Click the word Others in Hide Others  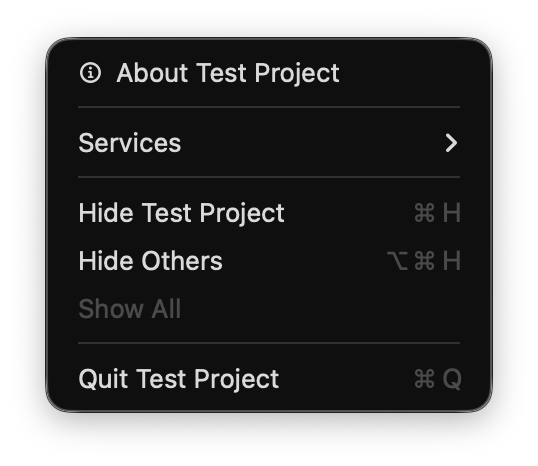[x=182, y=261]
